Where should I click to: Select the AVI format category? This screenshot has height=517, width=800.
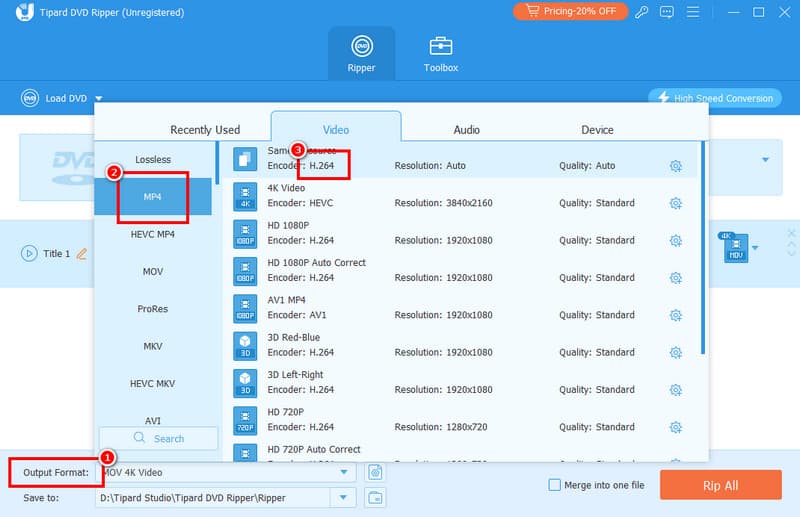(153, 421)
